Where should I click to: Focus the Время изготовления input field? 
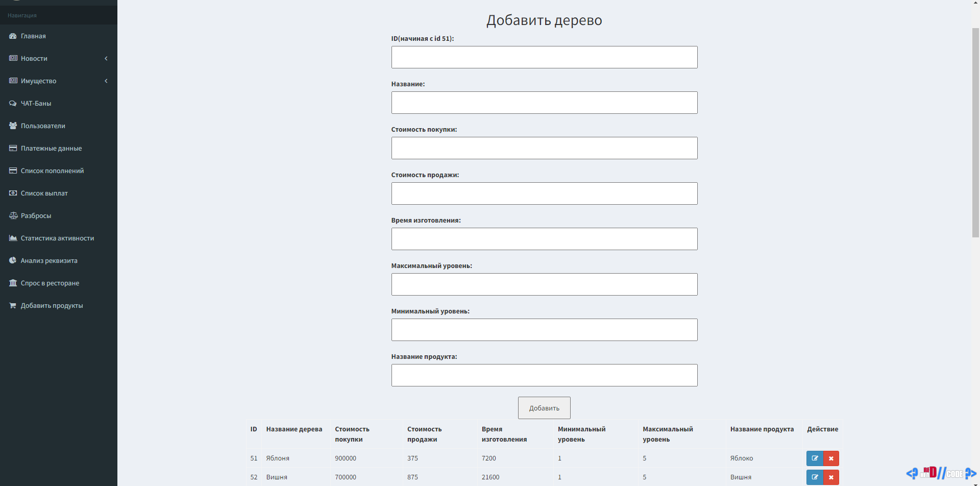(x=544, y=239)
